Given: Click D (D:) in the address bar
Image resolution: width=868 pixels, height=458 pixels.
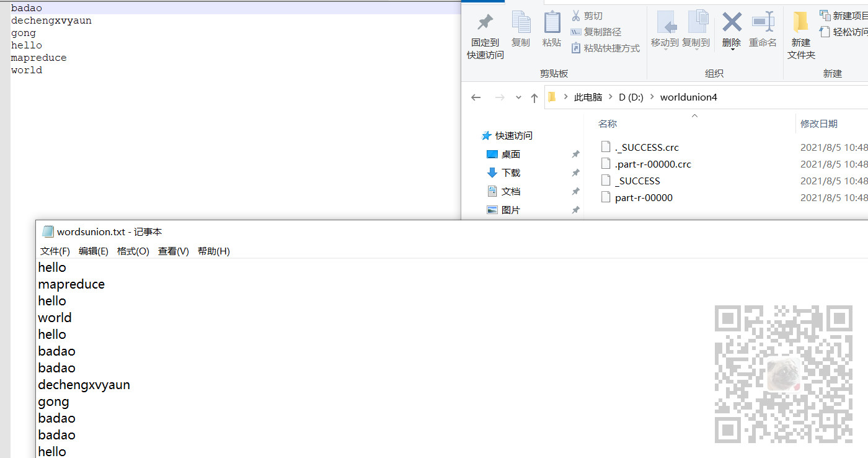Looking at the screenshot, I should point(631,97).
